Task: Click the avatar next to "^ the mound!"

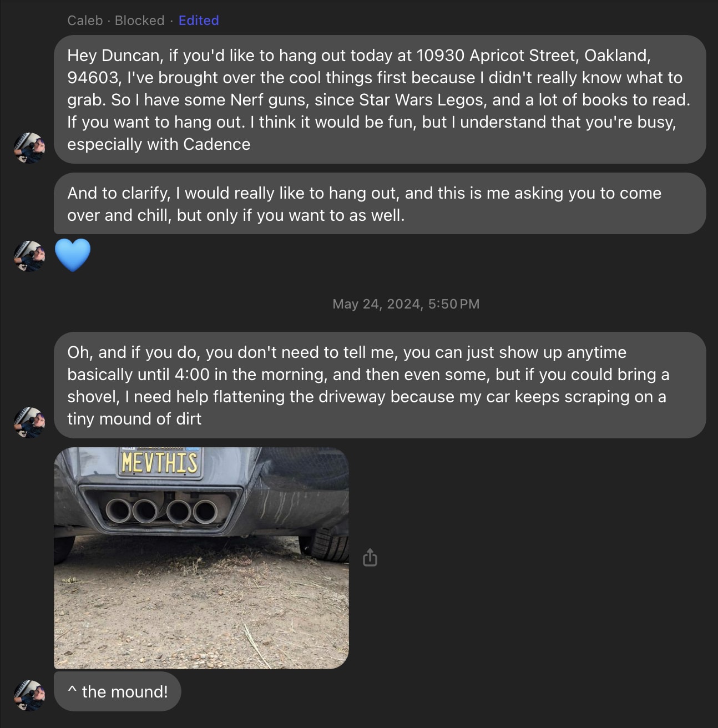Action: 29,695
